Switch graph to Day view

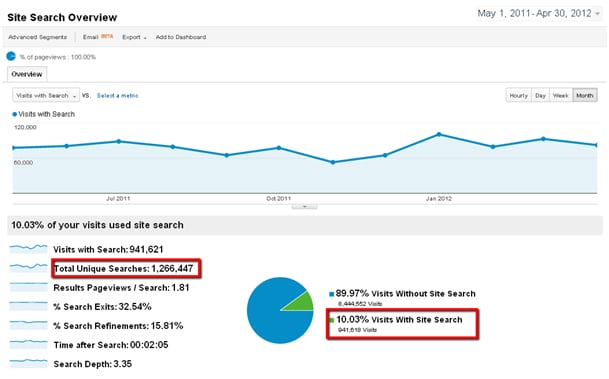coord(540,95)
